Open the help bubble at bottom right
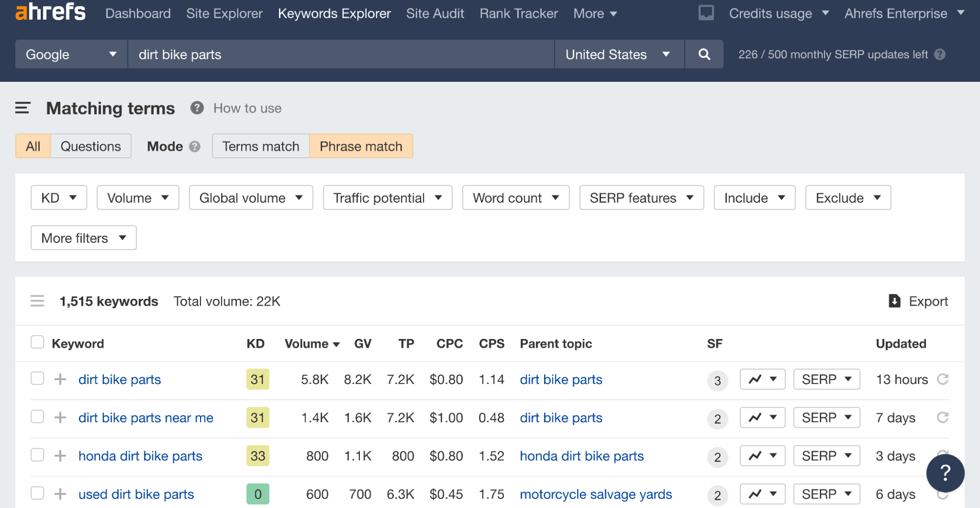The width and height of the screenshot is (980, 508). click(x=945, y=473)
